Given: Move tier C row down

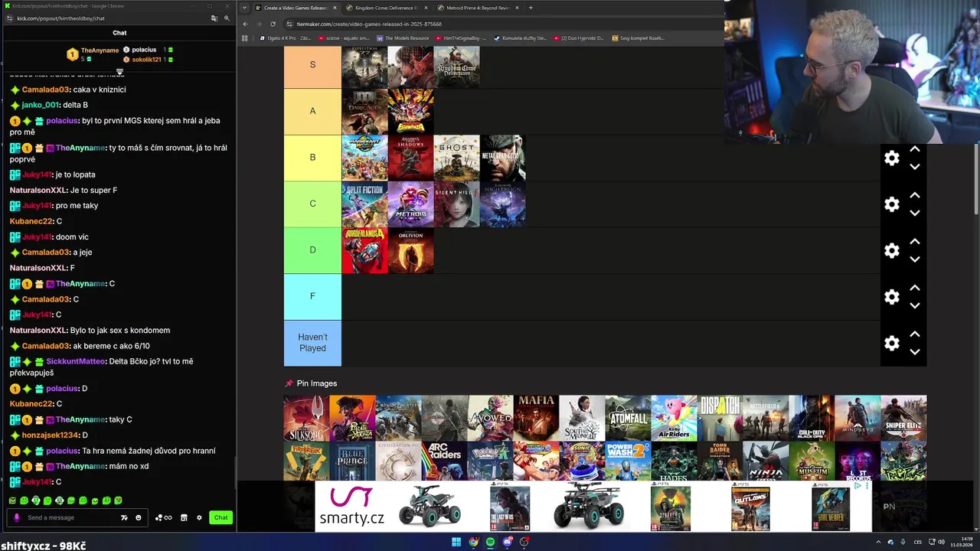Looking at the screenshot, I should point(914,213).
